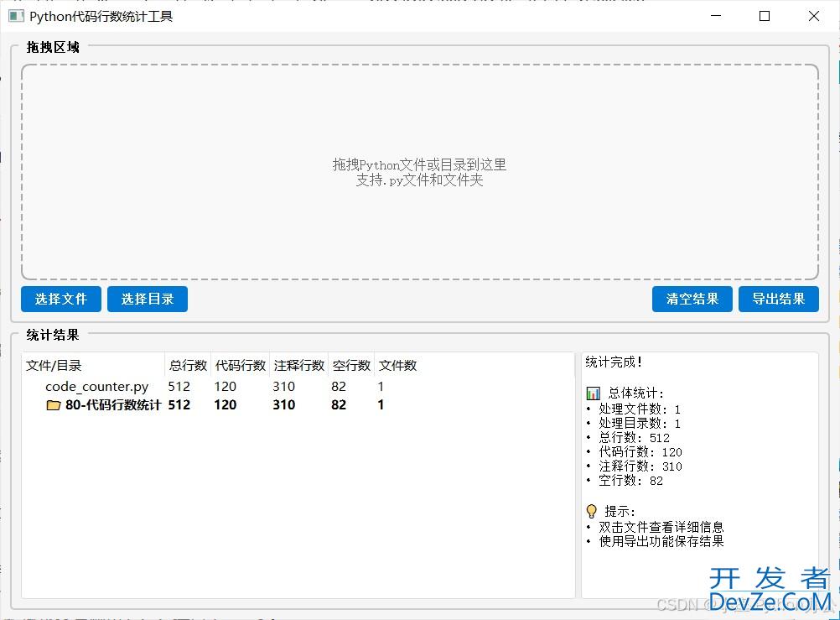Sort by the 注释行数 column header
The image size is (840, 620).
[x=298, y=365]
